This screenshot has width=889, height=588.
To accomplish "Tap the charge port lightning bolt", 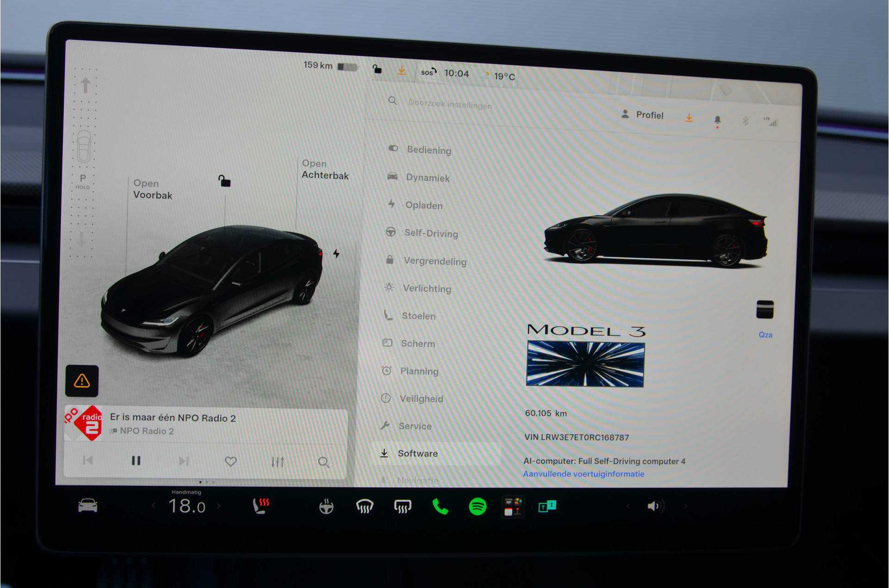I will click(x=337, y=254).
